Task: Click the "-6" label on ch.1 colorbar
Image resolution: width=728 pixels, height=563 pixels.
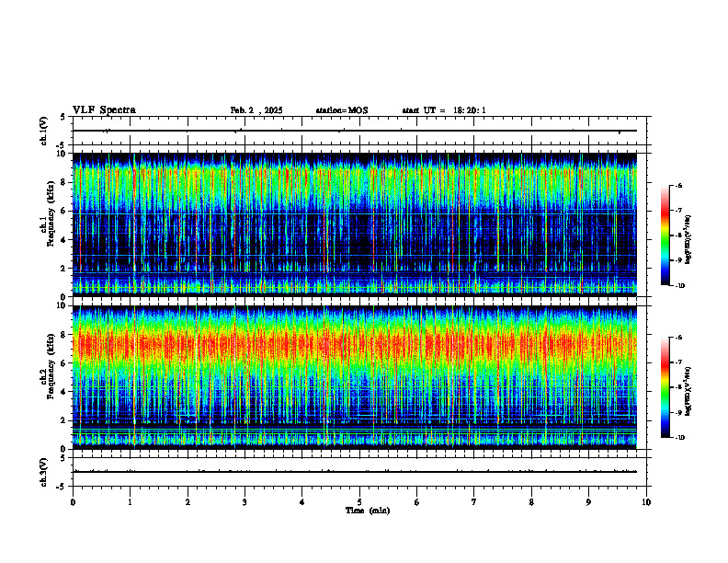Action: pos(678,186)
